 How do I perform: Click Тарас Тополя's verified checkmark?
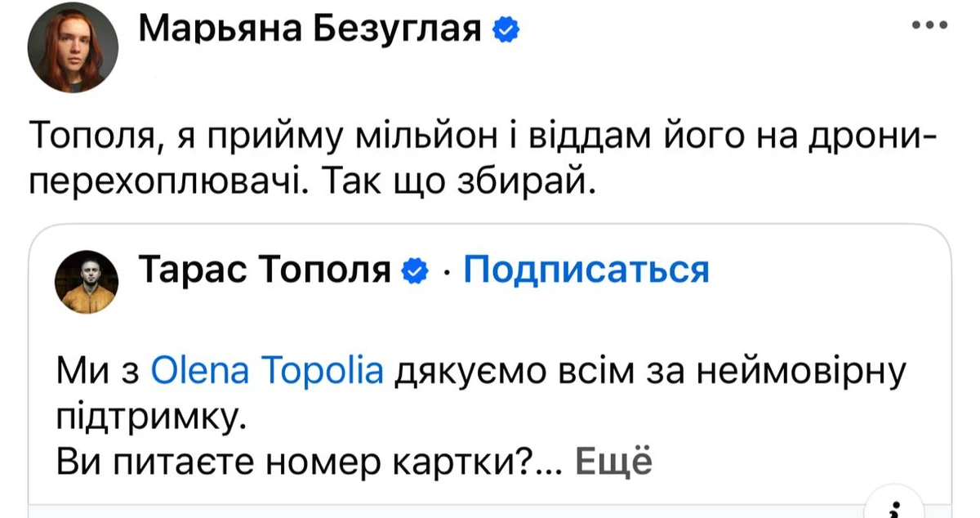tap(414, 270)
